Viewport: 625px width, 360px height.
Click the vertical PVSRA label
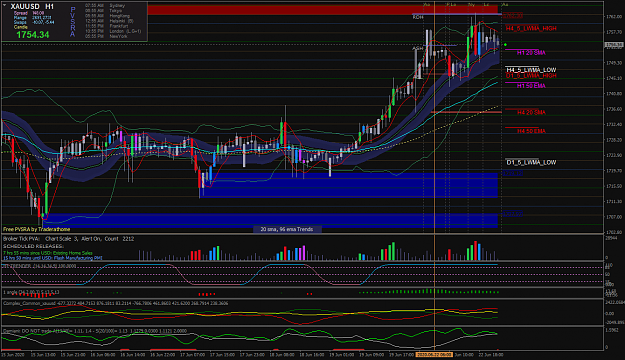[73, 22]
